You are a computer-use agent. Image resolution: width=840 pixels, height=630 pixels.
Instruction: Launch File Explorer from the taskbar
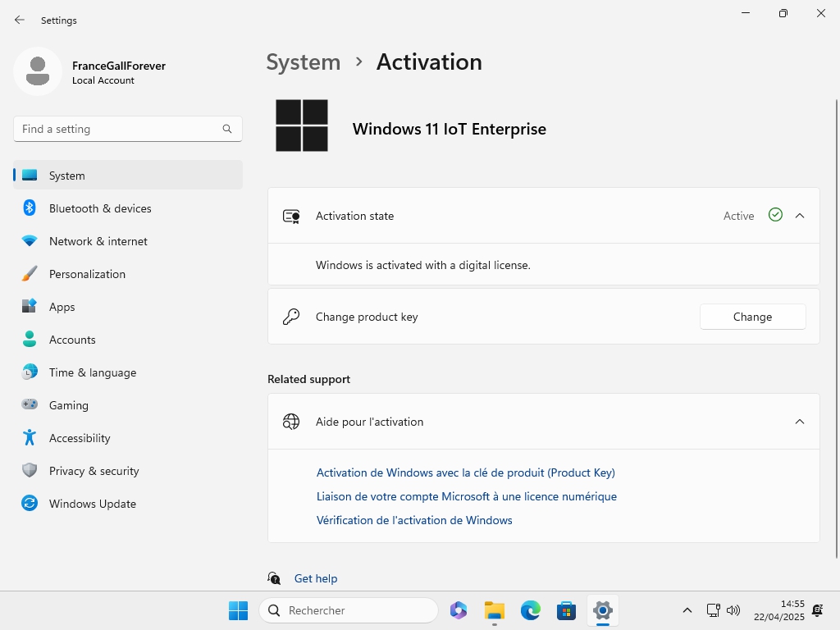494,610
